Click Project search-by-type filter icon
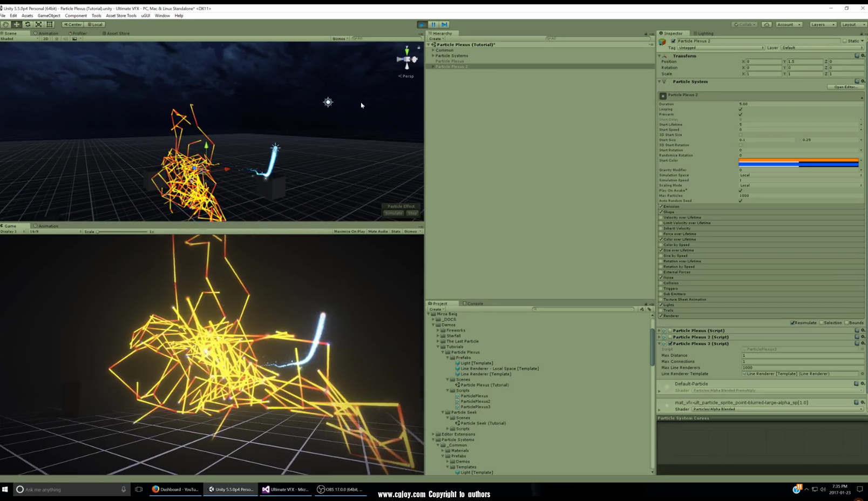The height and width of the screenshot is (501, 868). (642, 309)
